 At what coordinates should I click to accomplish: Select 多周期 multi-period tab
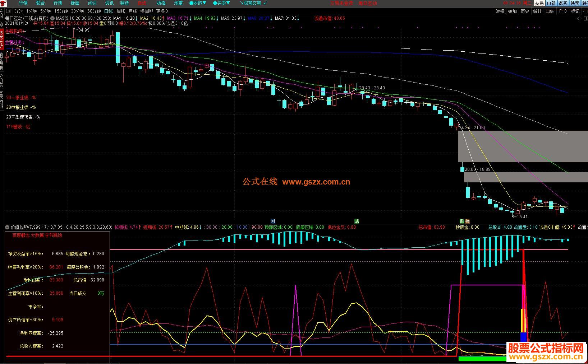[x=147, y=11]
